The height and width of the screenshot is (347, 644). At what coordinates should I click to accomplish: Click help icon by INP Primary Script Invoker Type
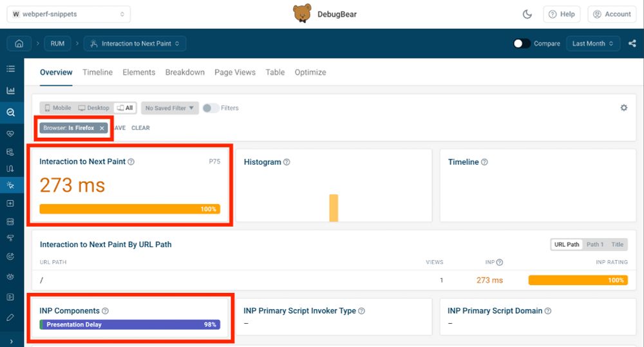(361, 311)
